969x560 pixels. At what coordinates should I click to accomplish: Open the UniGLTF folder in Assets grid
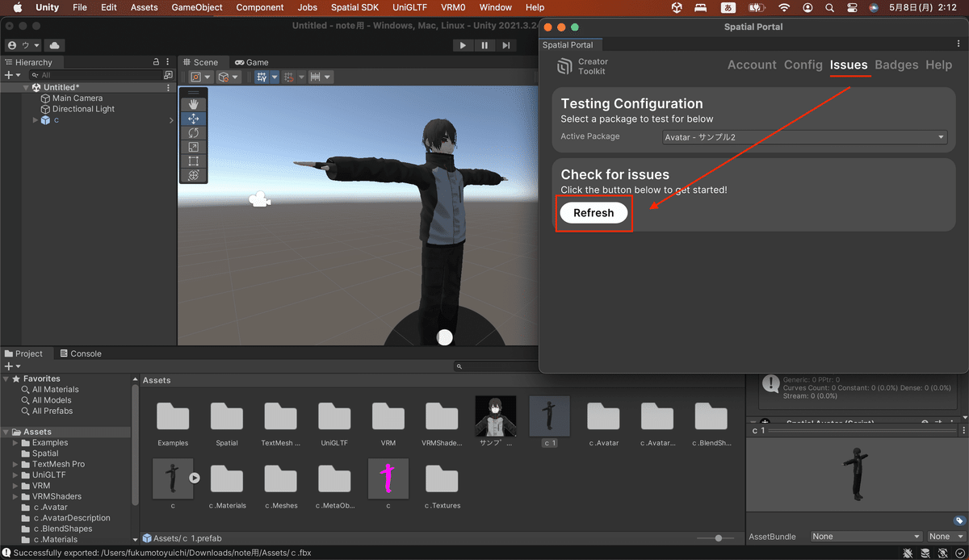point(334,416)
